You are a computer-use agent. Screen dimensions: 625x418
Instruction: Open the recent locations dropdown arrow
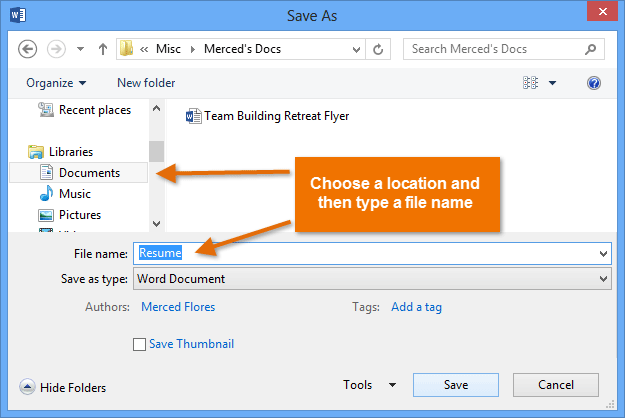click(x=81, y=49)
